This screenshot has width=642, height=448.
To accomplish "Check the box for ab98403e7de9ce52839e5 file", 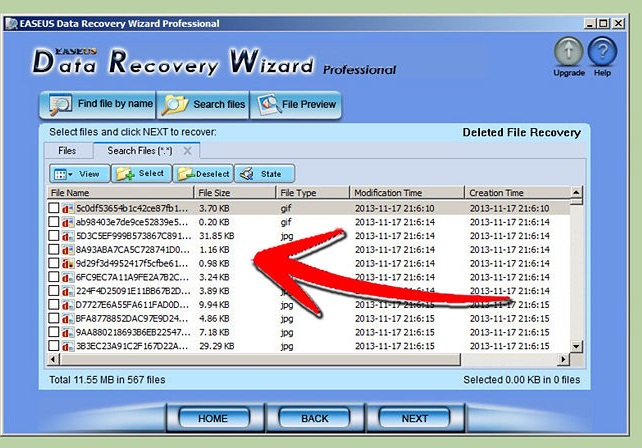I will (x=54, y=222).
